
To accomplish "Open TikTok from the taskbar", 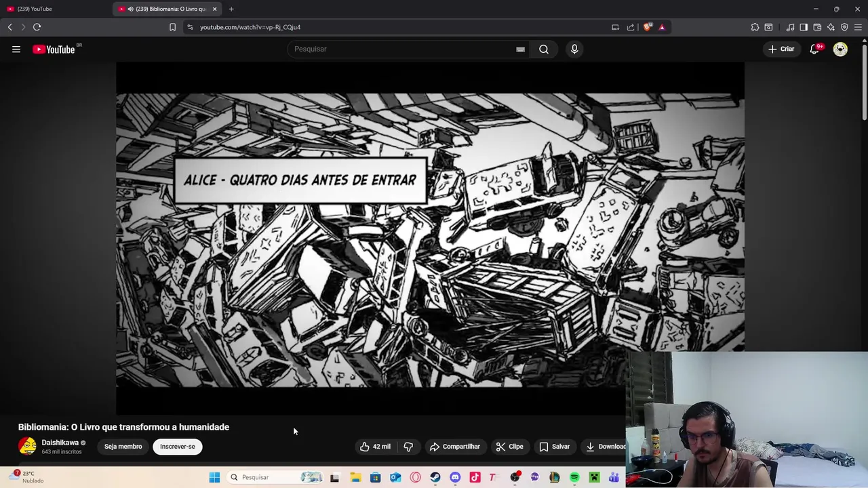I will (x=475, y=477).
